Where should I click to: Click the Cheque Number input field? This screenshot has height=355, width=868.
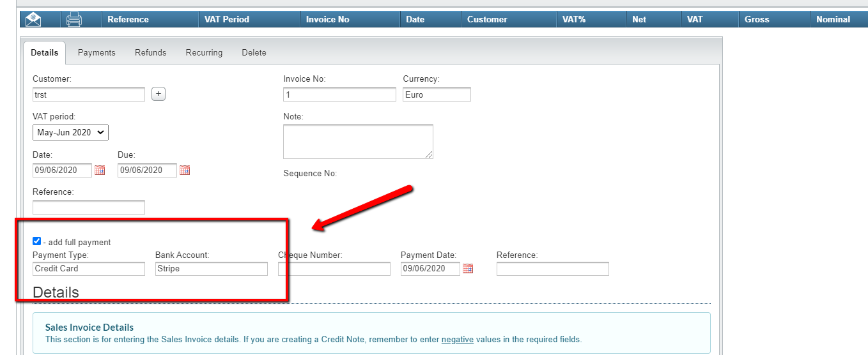pyautogui.click(x=334, y=269)
